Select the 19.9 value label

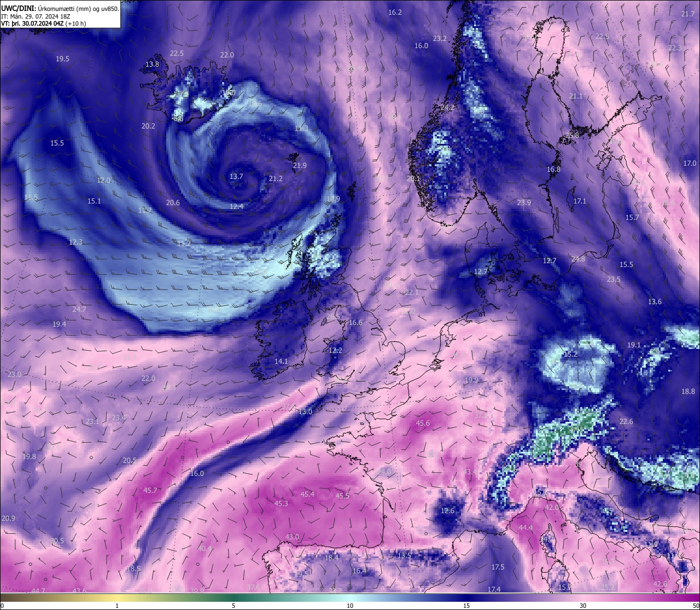(471, 380)
